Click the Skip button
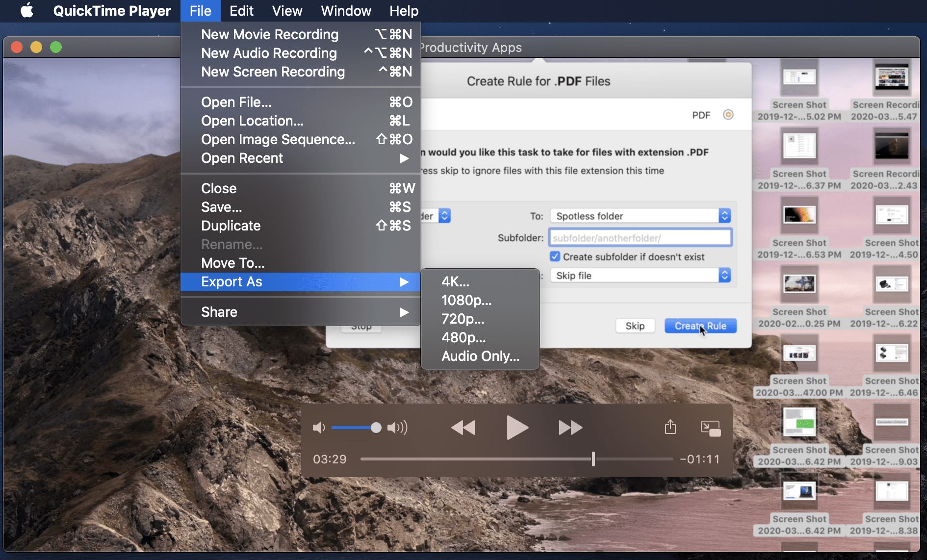This screenshot has height=560, width=927. 635,325
